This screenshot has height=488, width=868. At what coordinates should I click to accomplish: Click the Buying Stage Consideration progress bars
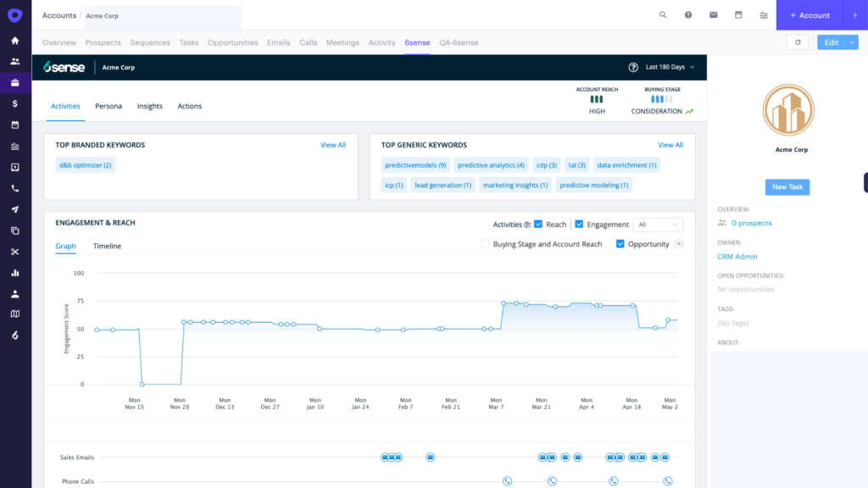coord(660,99)
